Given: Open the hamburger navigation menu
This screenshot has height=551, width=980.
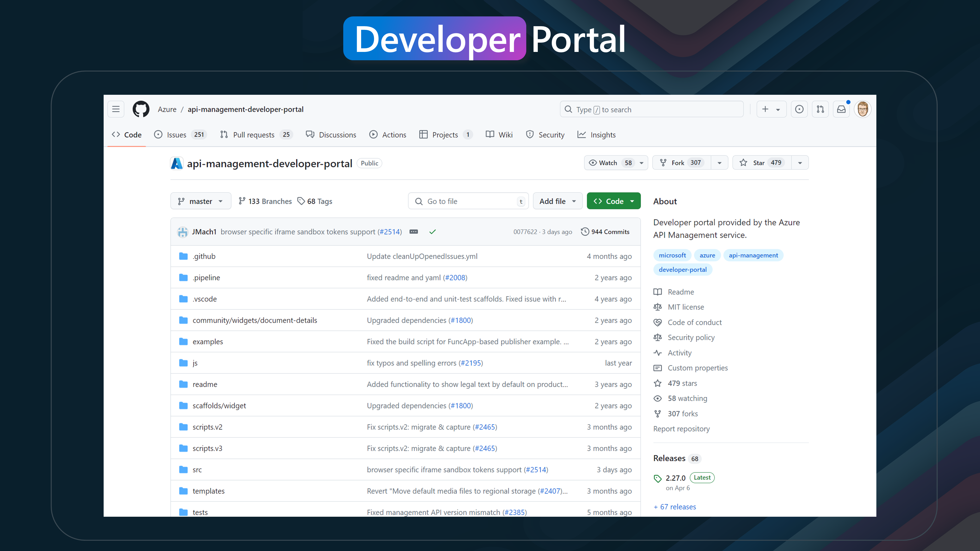Looking at the screenshot, I should pos(116,109).
